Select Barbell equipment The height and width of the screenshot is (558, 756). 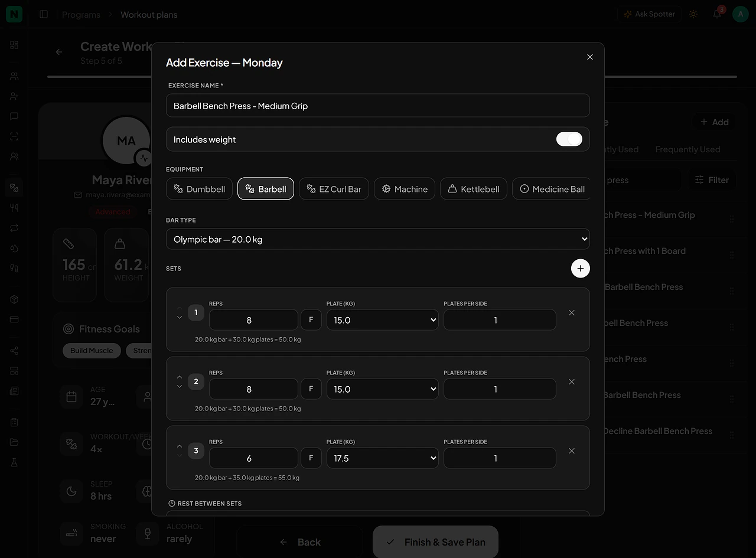tap(266, 189)
